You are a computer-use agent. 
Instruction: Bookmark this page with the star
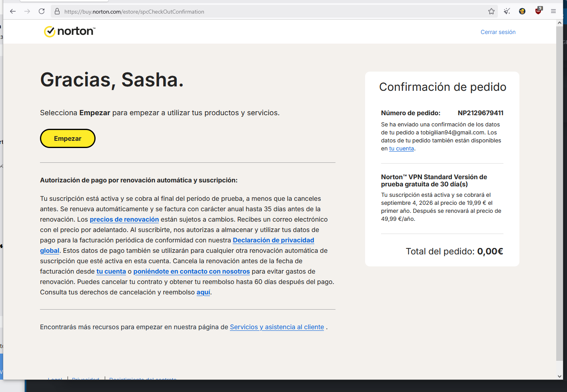[x=491, y=12]
